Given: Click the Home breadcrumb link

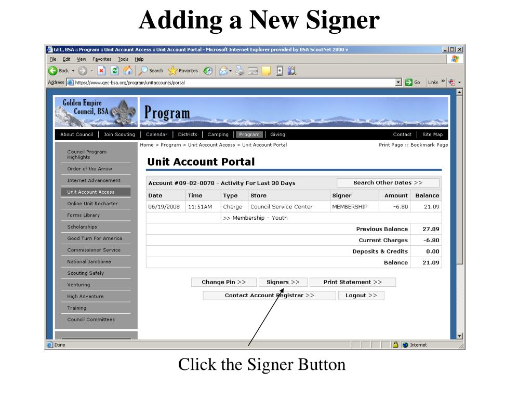Looking at the screenshot, I should pos(147,145).
